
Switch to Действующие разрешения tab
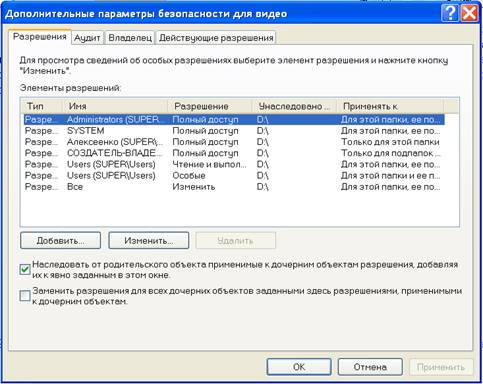[x=216, y=38]
